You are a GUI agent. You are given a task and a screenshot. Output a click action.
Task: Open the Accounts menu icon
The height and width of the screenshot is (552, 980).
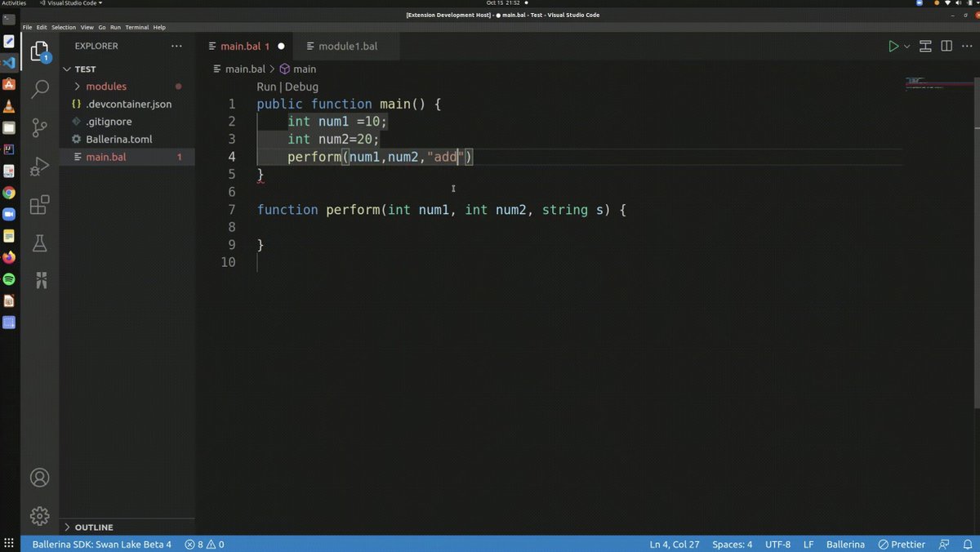pos(39,478)
